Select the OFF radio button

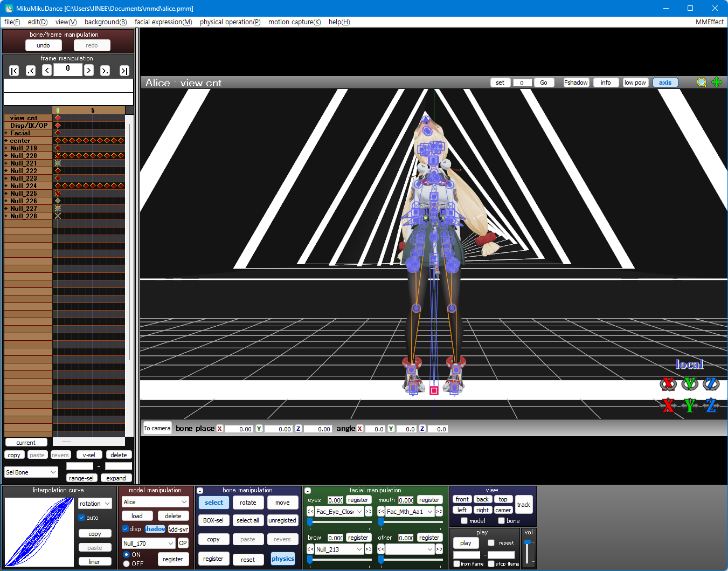pos(126,563)
